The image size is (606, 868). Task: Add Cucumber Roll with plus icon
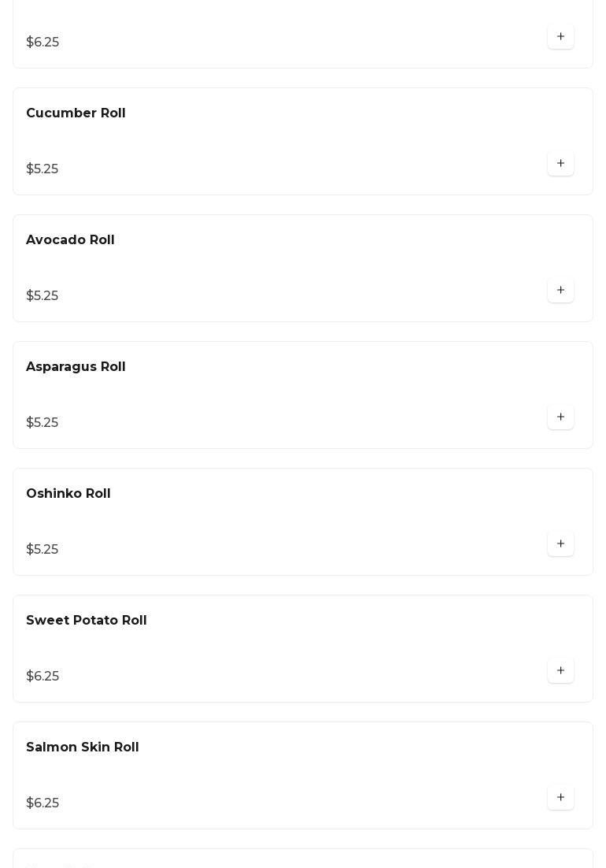pyautogui.click(x=560, y=164)
